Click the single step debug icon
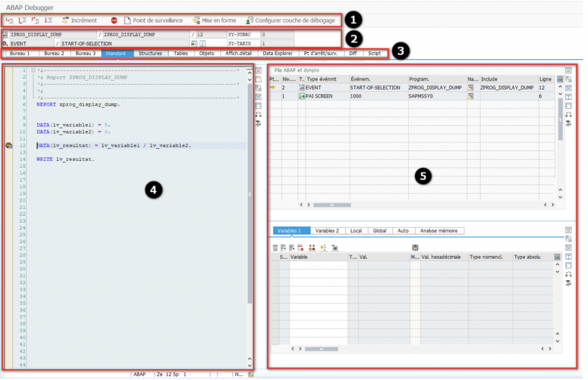The height and width of the screenshot is (380, 588). pos(9,21)
